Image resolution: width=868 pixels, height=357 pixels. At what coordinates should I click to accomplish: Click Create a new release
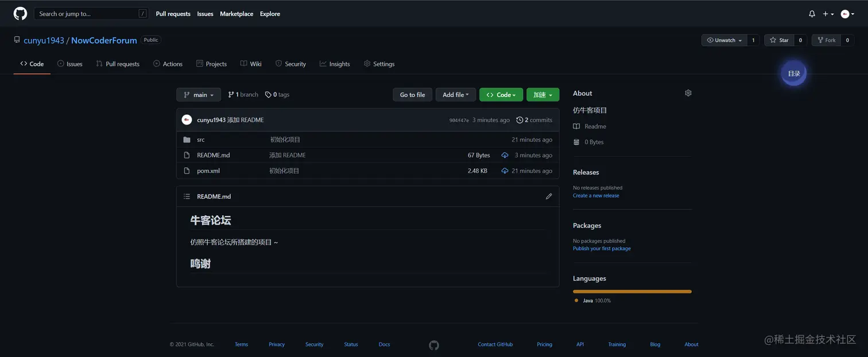[x=596, y=196]
